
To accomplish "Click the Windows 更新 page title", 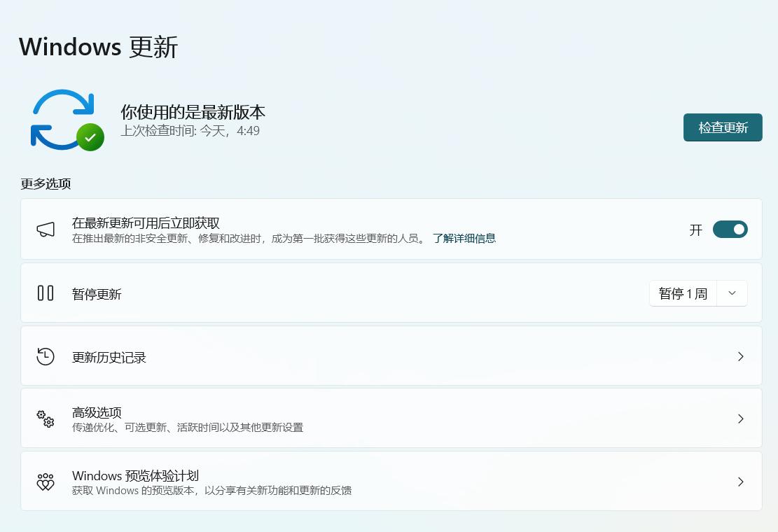I will (x=98, y=47).
